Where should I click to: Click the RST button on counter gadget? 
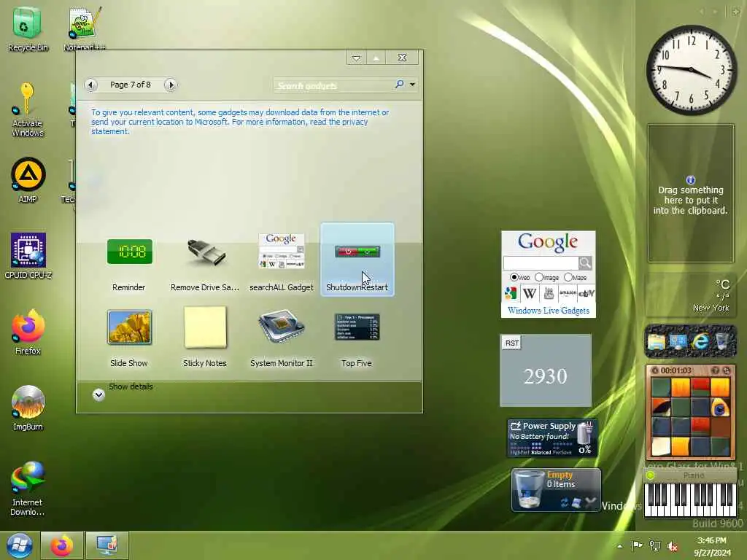(x=512, y=343)
